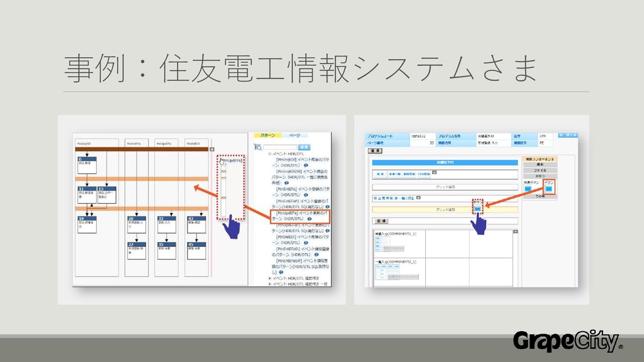
Task: Select the [PtnDelEDI] pattern tree item
Action: 301,239
